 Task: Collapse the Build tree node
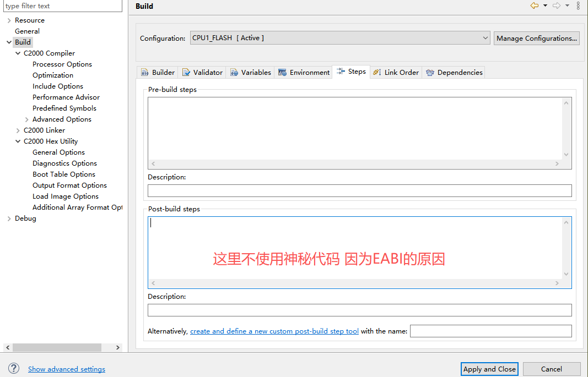[x=9, y=42]
